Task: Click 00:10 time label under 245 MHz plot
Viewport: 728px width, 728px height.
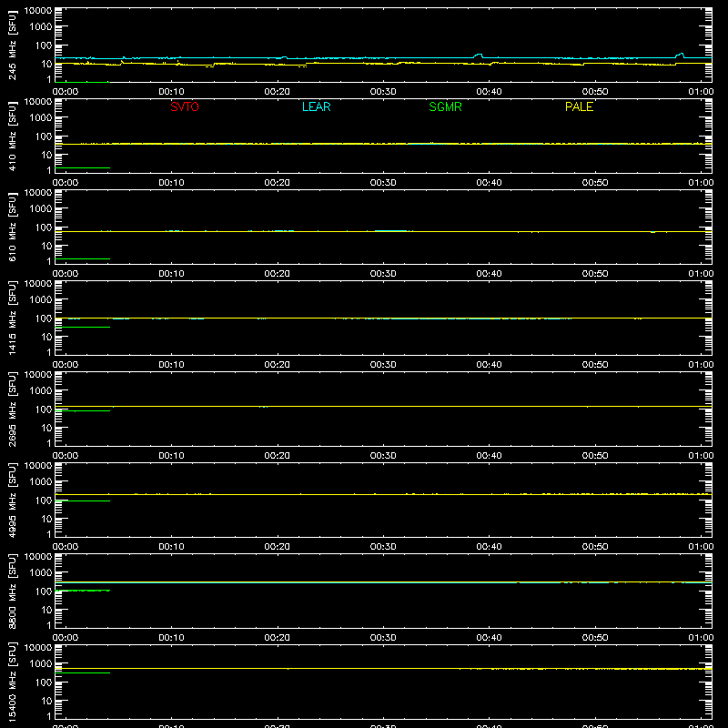Action: coord(171,92)
